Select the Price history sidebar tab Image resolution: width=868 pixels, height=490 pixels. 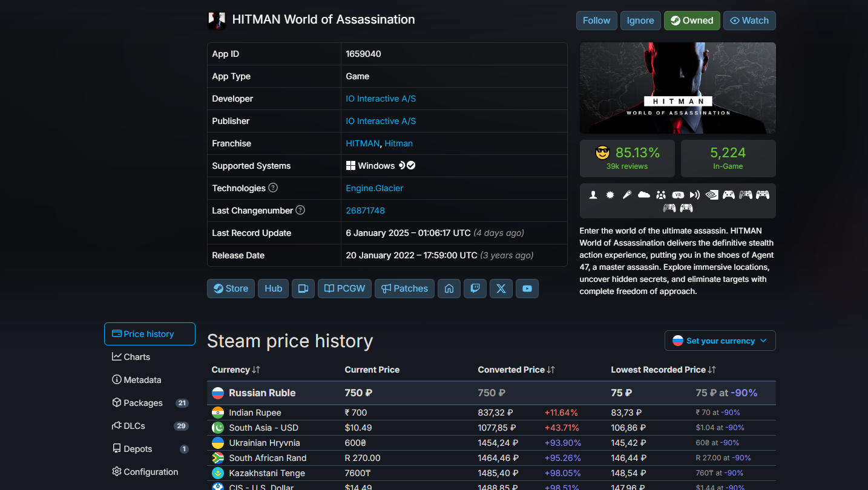[x=150, y=334]
